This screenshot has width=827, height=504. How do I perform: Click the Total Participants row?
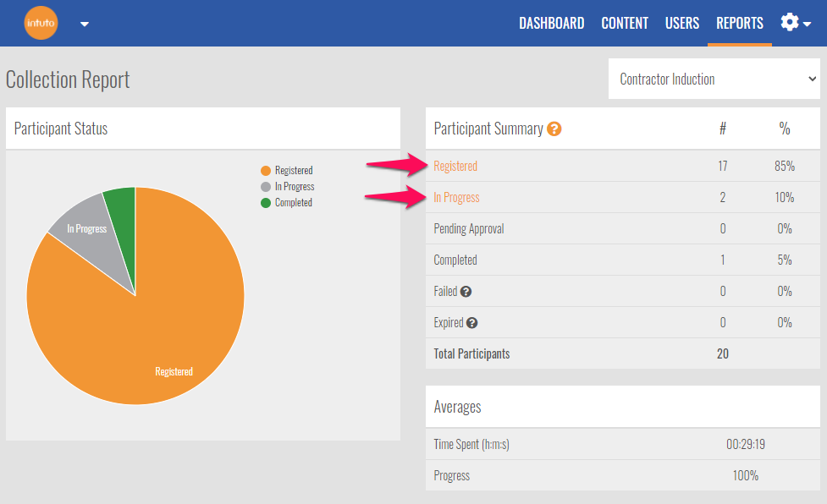tap(622, 354)
